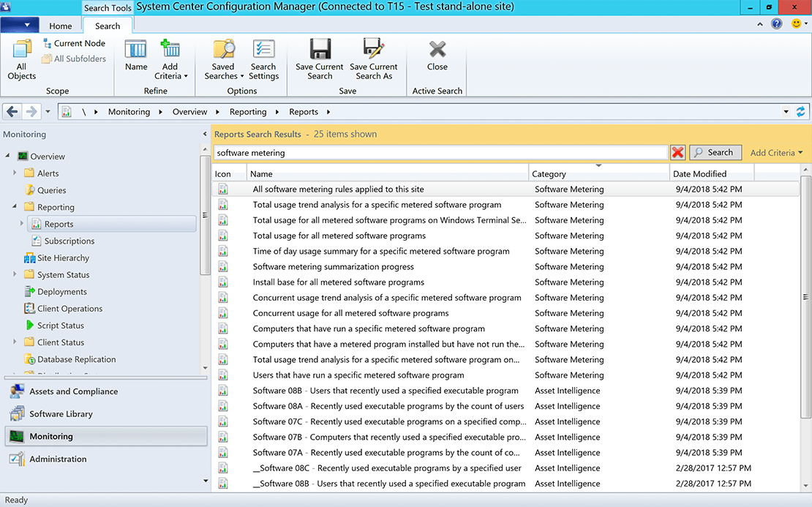Click the refresh icon in address bar

click(800, 112)
